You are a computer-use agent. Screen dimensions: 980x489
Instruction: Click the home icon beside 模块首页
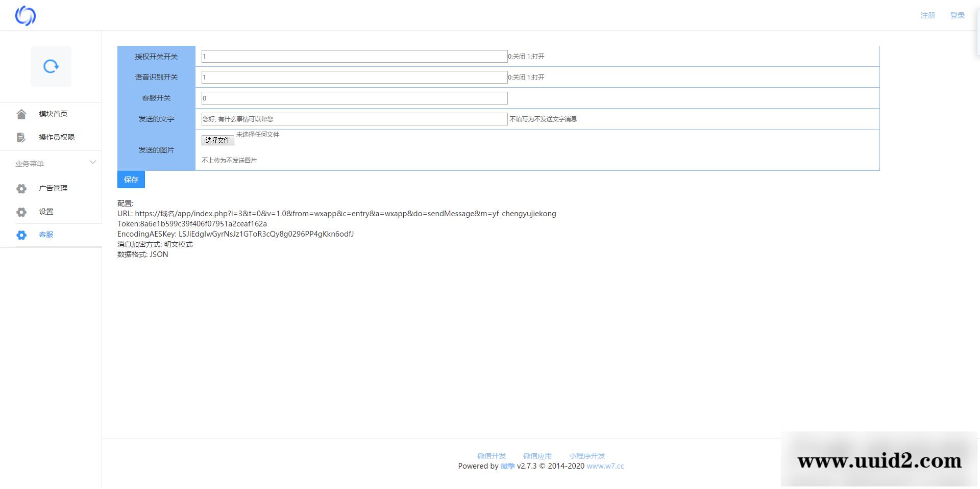[x=21, y=114]
